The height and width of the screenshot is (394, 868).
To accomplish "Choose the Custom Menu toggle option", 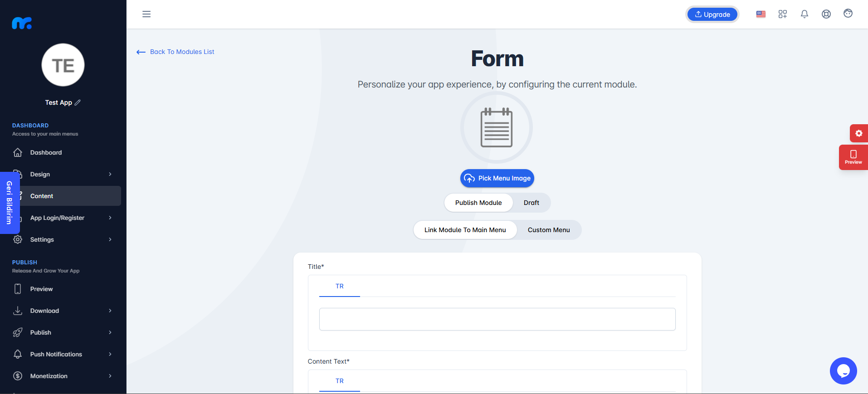I will pos(549,230).
